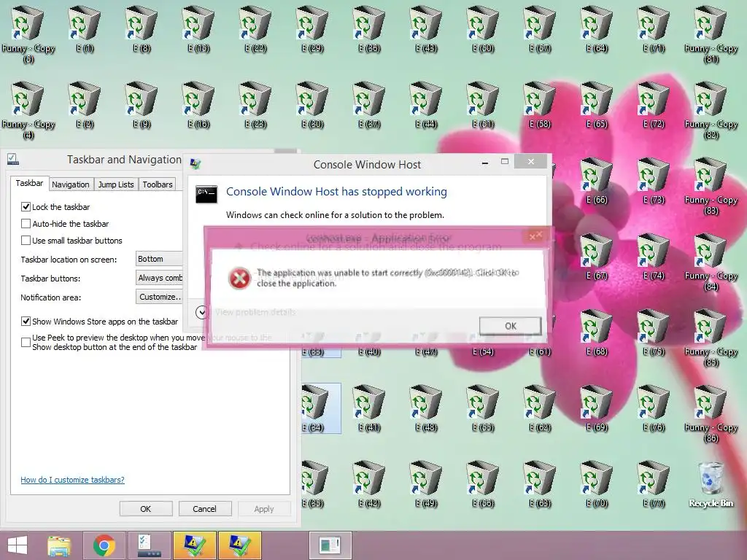Switch to the Taskbar tab
747x560 pixels.
point(29,183)
